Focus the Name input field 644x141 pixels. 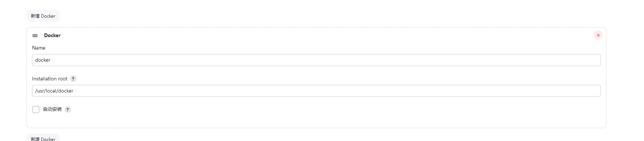tap(316, 60)
